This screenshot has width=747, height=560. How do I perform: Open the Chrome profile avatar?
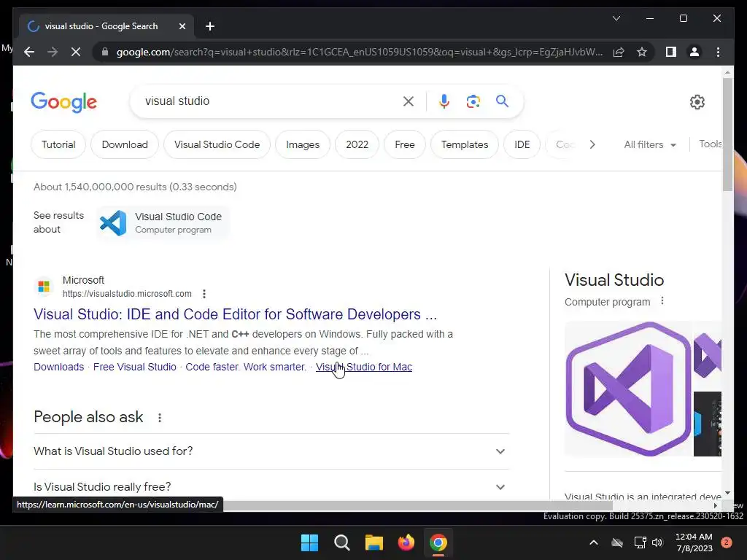[694, 52]
